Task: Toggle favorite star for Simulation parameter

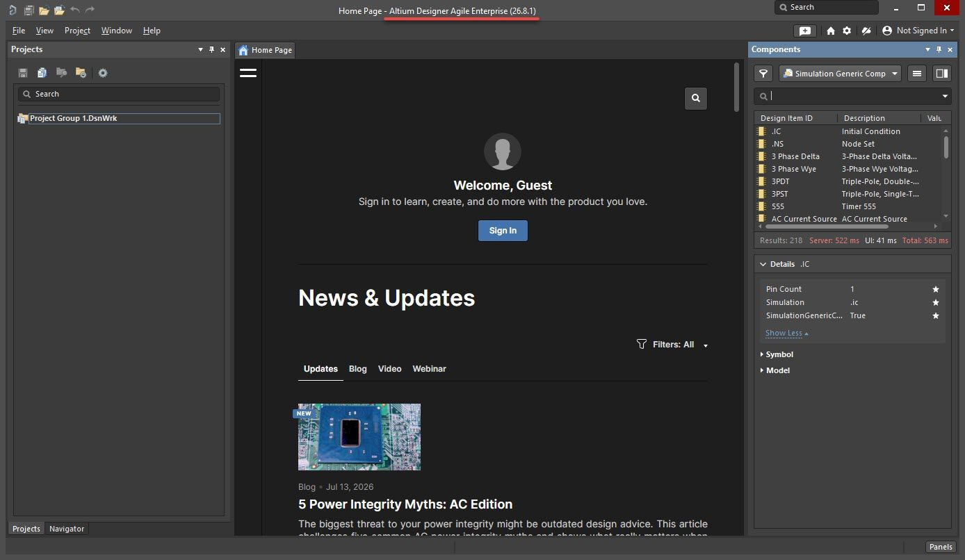Action: point(936,302)
